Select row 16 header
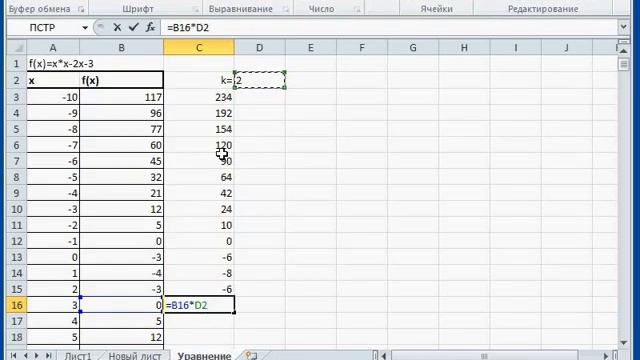This screenshot has width=640, height=360. tap(17, 305)
